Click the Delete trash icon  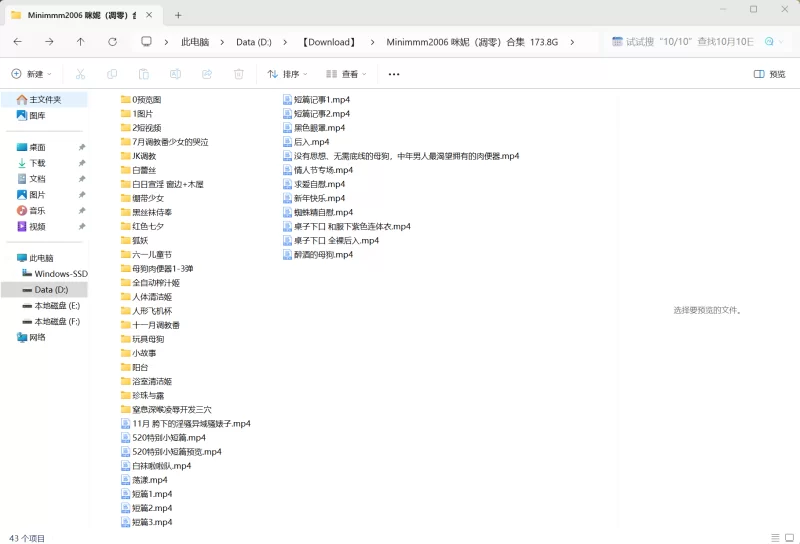[x=238, y=74]
